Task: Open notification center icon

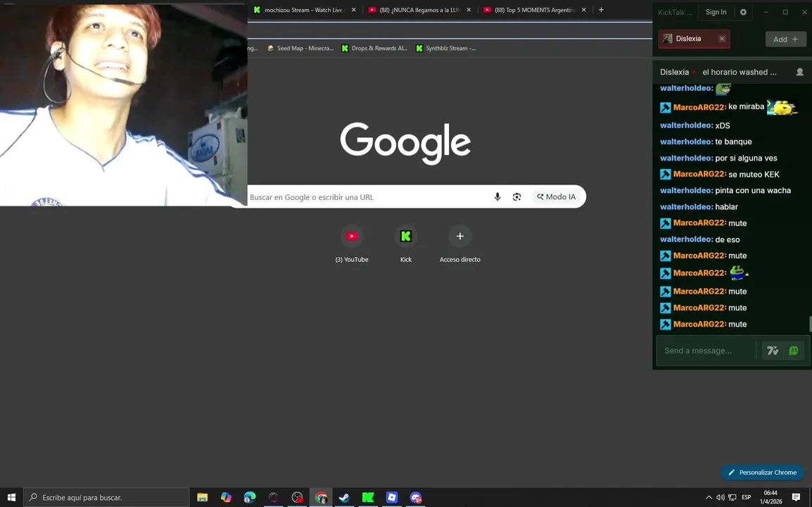Action: (x=796, y=498)
